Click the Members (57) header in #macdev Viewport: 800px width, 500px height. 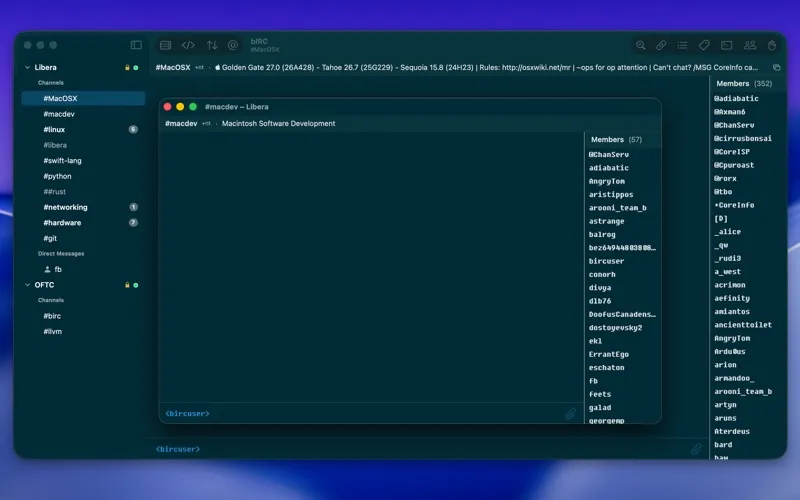(x=616, y=139)
